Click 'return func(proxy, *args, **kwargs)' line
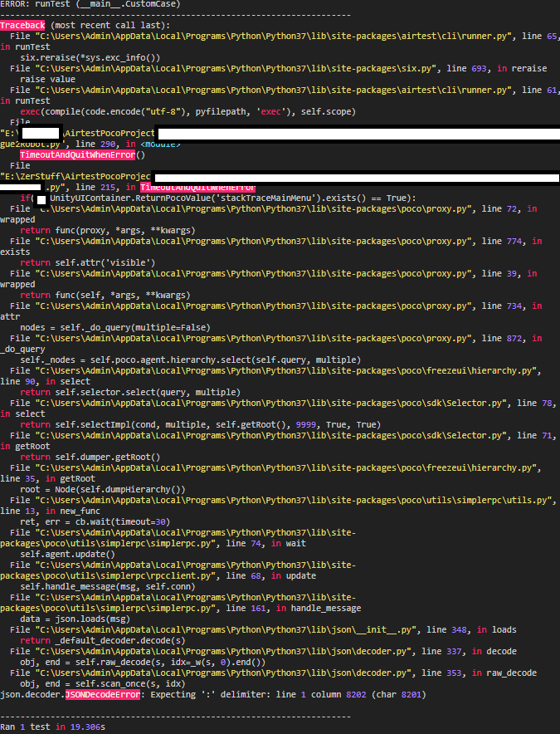This screenshot has height=734, width=560. [108, 230]
